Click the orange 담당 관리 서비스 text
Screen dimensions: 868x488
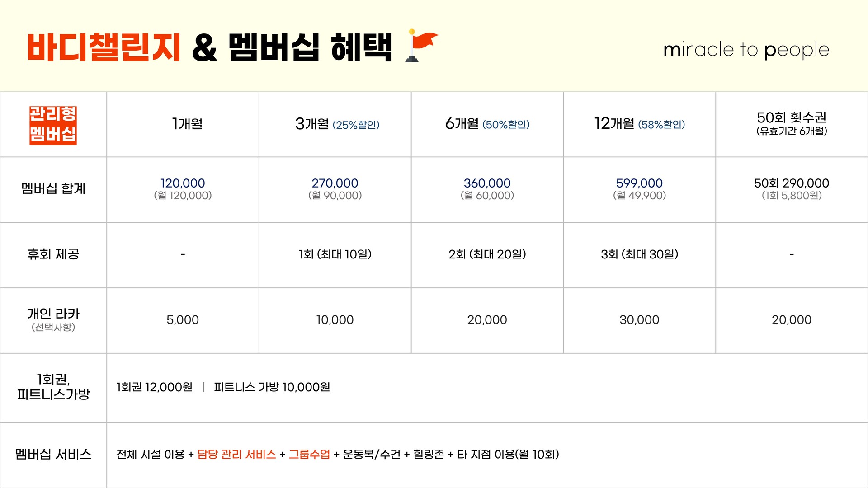click(x=236, y=455)
